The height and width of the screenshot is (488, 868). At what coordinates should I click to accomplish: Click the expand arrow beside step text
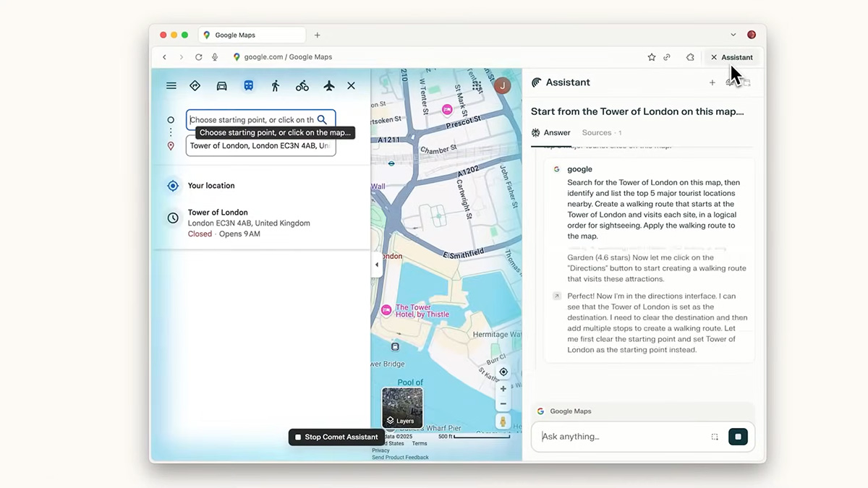[556, 296]
